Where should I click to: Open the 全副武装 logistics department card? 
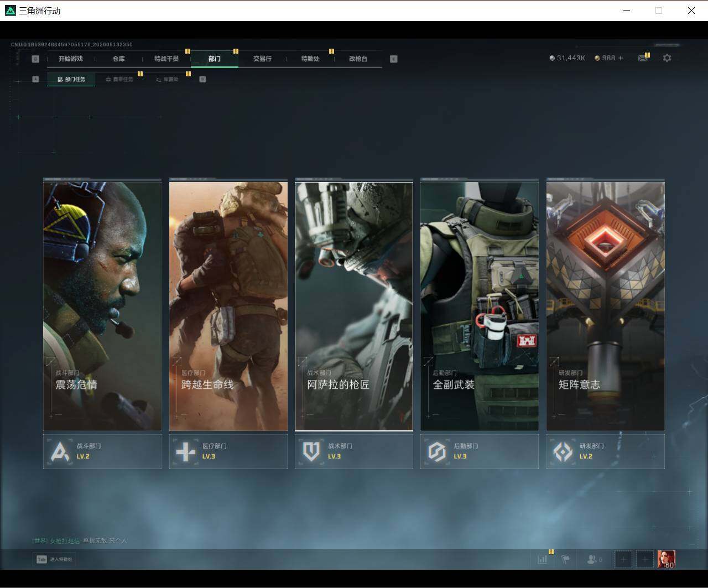tap(480, 306)
